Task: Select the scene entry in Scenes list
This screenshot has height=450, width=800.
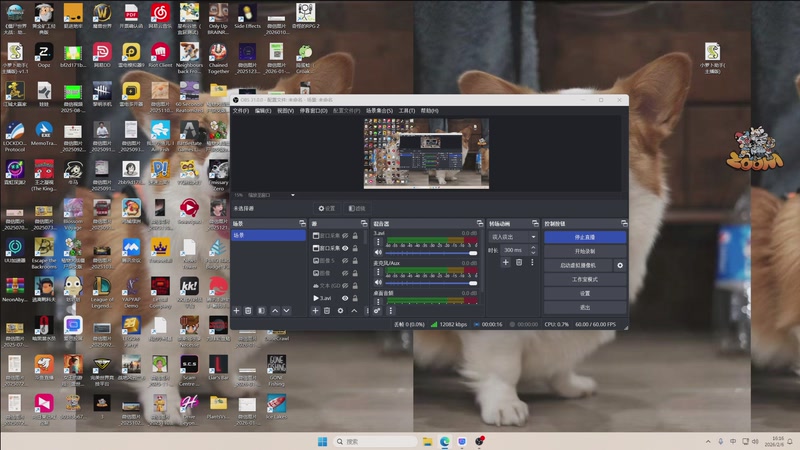Action: pyautogui.click(x=268, y=235)
